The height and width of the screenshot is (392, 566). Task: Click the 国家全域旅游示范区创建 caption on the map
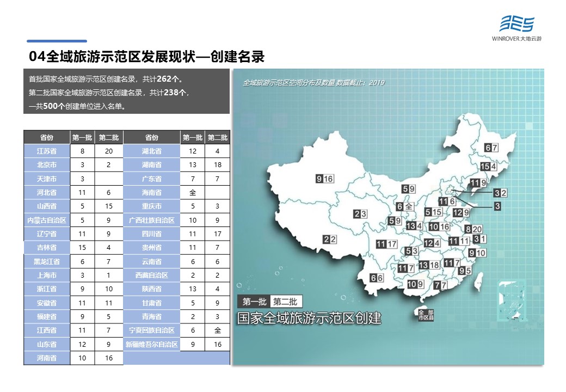coord(309,318)
